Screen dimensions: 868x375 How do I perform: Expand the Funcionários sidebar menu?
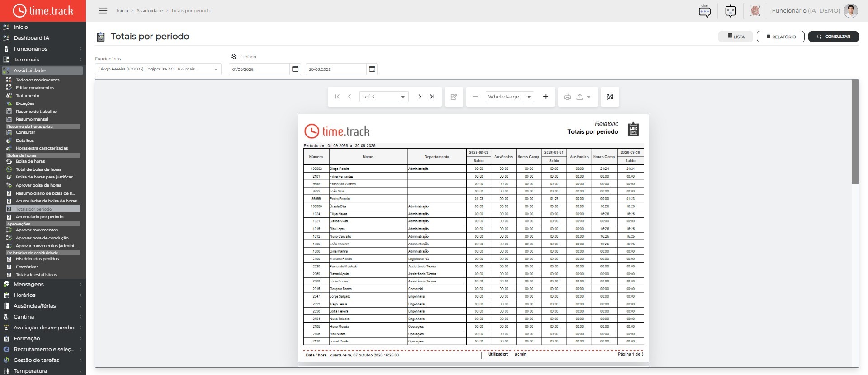pos(42,49)
